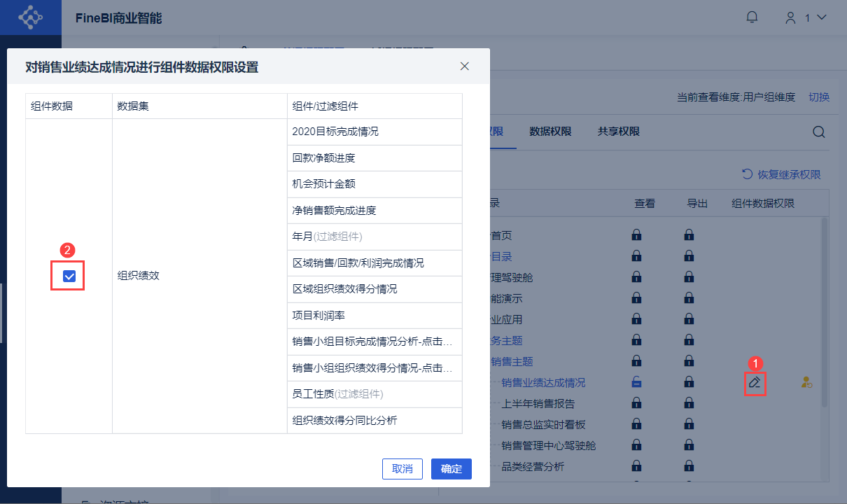Click the 导出 lock icon for 上半年销售报告
This screenshot has width=847, height=504.
[689, 402]
